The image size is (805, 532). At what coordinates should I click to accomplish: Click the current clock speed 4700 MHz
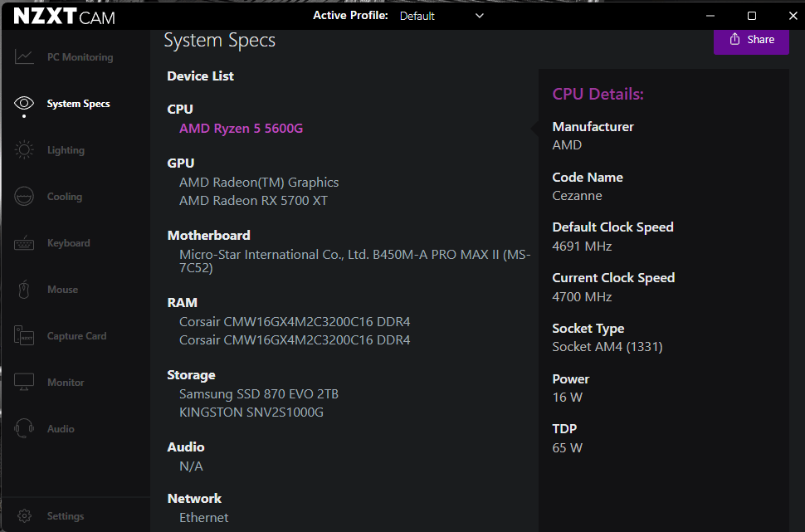tap(582, 297)
